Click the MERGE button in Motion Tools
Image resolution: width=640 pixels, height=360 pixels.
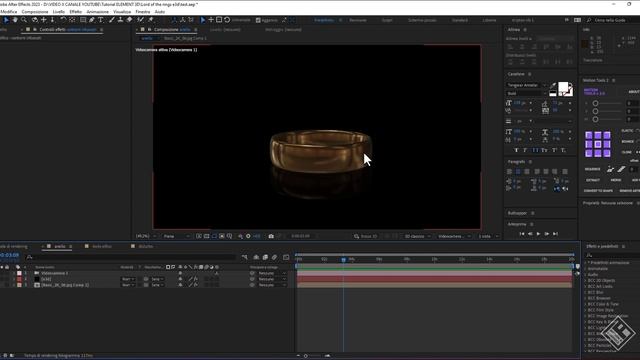[616, 180]
